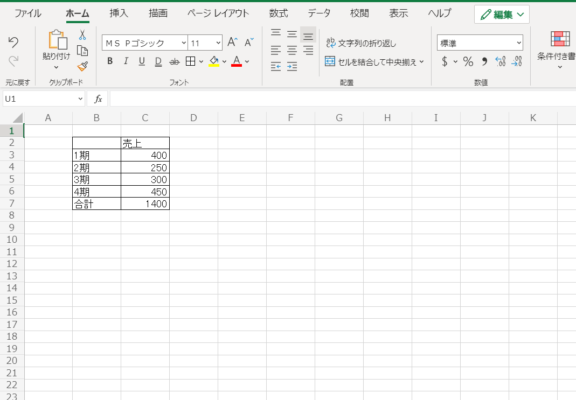Click the Select All corner triangle
Image resolution: width=576 pixels, height=400 pixels.
point(17,118)
